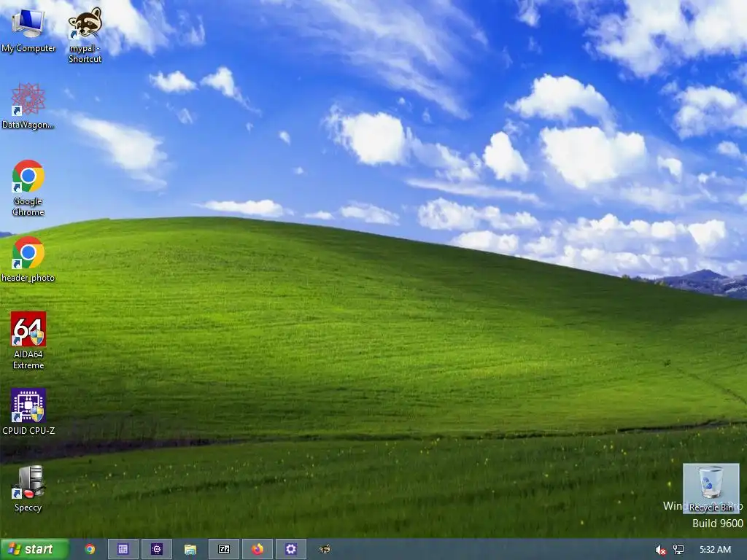Click the 5:32 AM taskbar clock
Image resolution: width=747 pixels, height=560 pixels.
pyautogui.click(x=715, y=550)
